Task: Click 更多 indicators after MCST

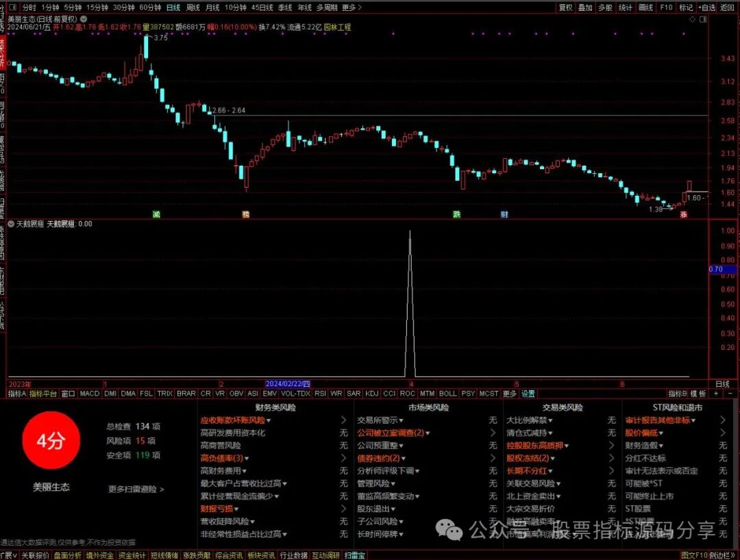Action: click(x=509, y=394)
